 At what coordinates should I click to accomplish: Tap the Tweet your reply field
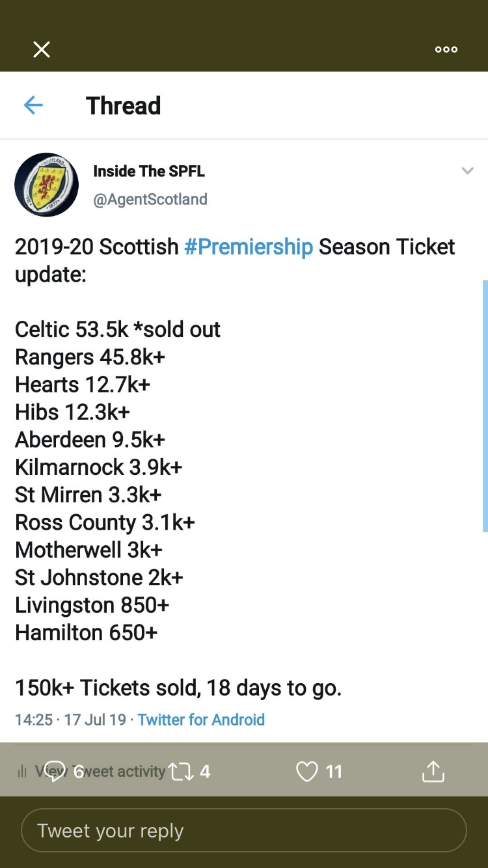tap(244, 830)
